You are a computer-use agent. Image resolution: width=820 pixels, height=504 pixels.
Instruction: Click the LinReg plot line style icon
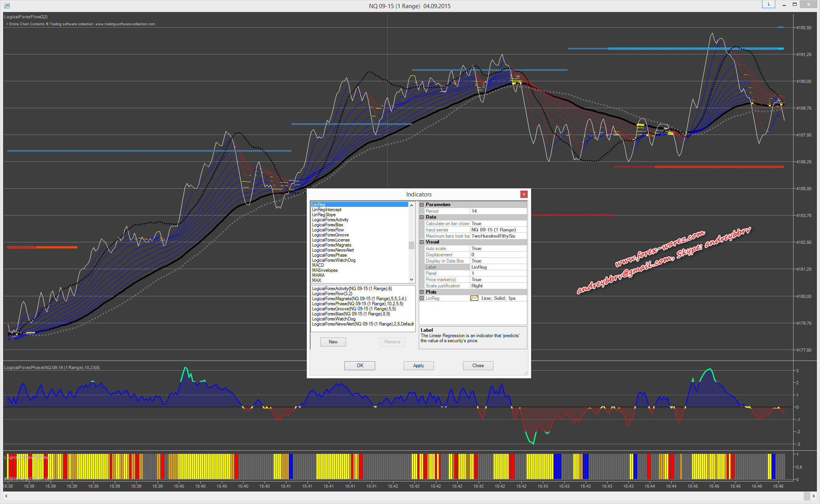click(x=474, y=298)
